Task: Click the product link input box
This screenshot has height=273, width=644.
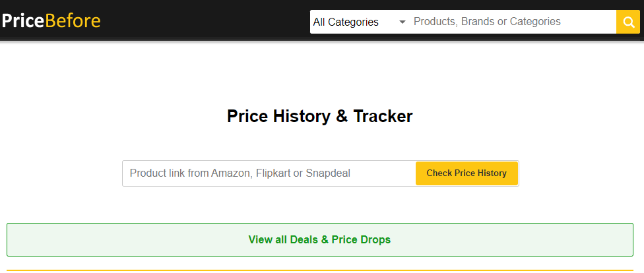Action: pos(269,173)
